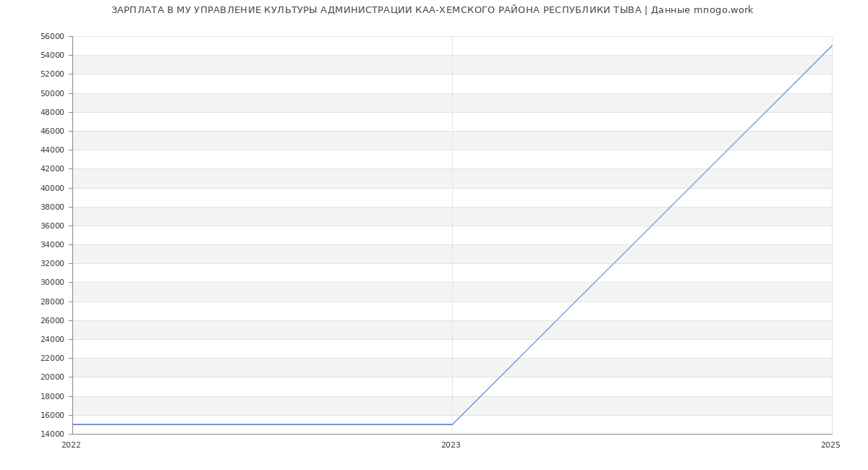This screenshot has width=868, height=470.
Task: Click the 2023 x-axis label
Action: tap(451, 445)
